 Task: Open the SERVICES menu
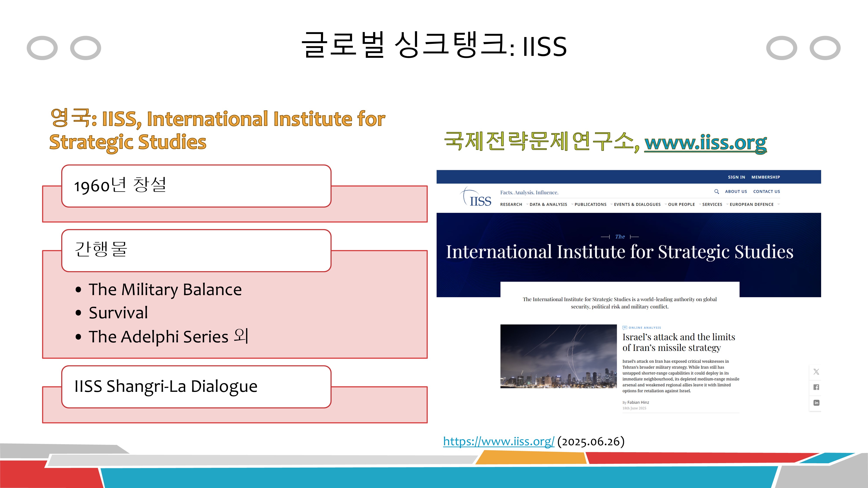712,205
